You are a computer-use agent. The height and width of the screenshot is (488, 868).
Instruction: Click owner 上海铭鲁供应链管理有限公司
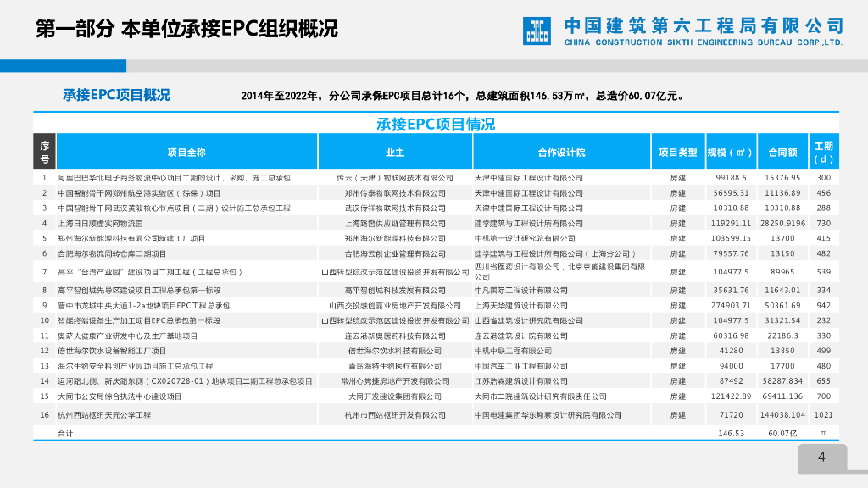point(395,224)
